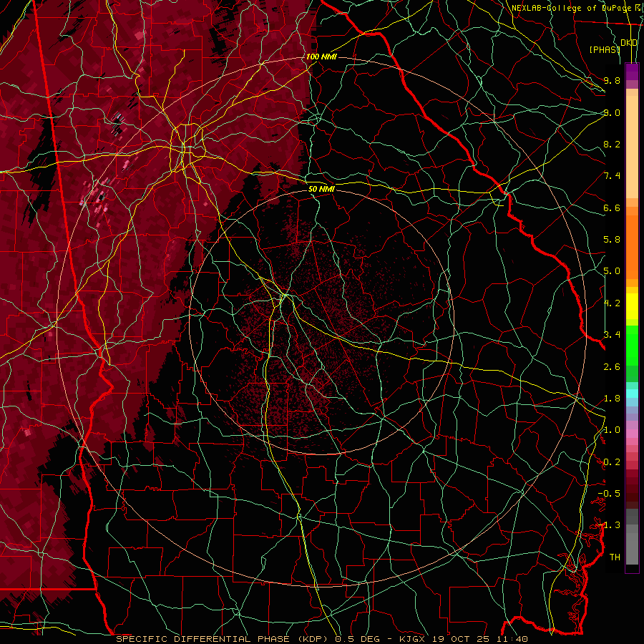Click the 3.4 legend value

(x=612, y=335)
